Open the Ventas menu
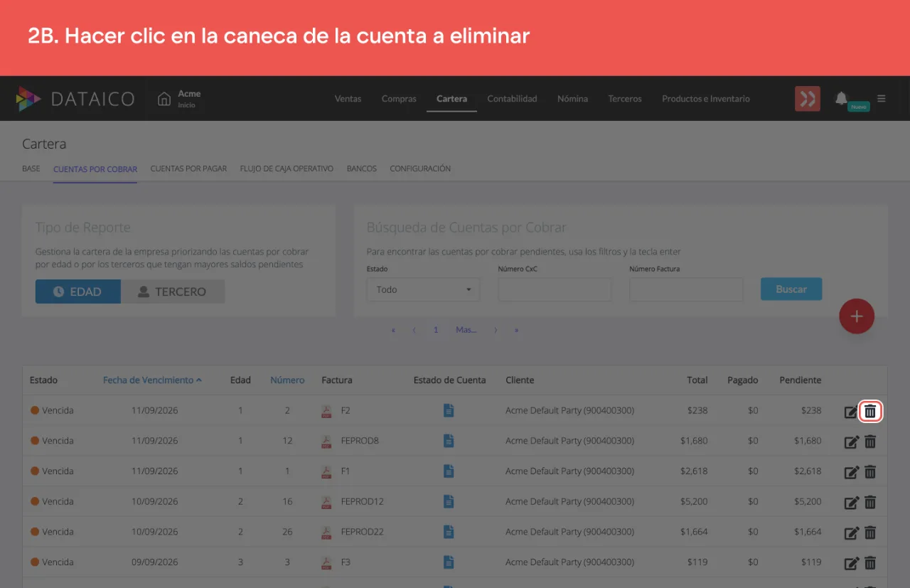The width and height of the screenshot is (910, 588). point(348,99)
